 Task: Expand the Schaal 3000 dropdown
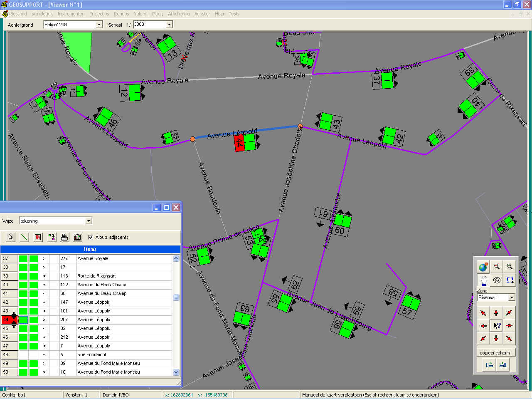169,25
